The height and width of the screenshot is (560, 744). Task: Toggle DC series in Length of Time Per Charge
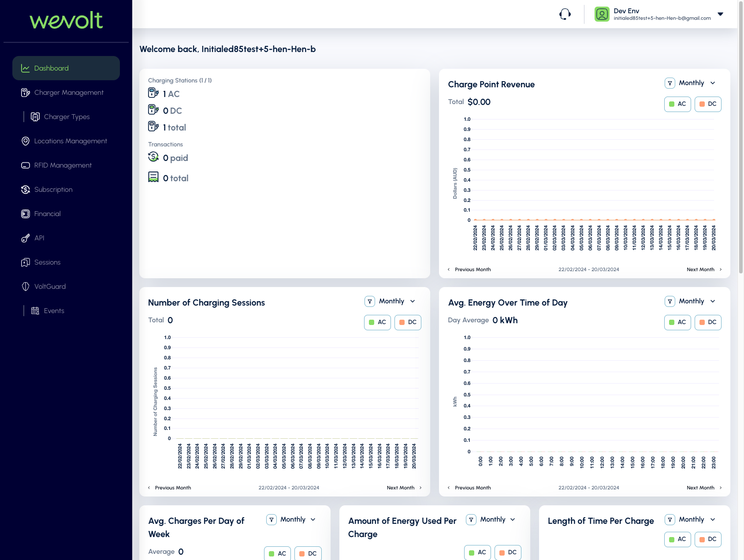click(x=708, y=539)
